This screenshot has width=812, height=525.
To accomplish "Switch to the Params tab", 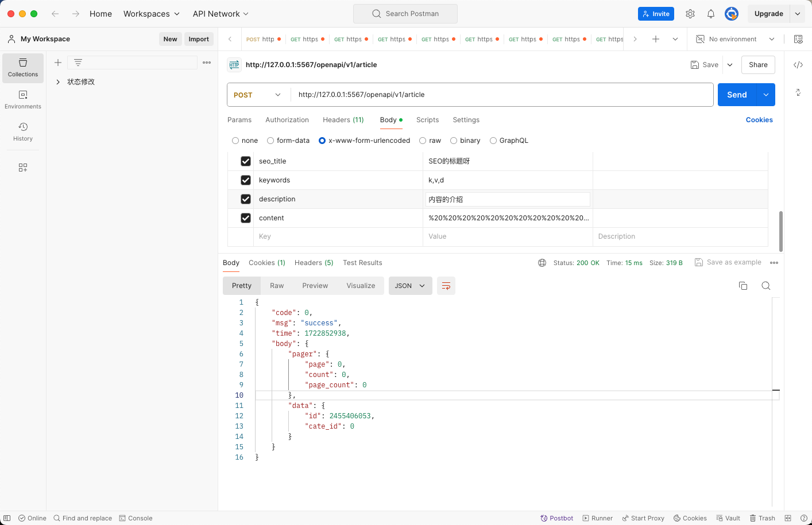I will coord(239,120).
